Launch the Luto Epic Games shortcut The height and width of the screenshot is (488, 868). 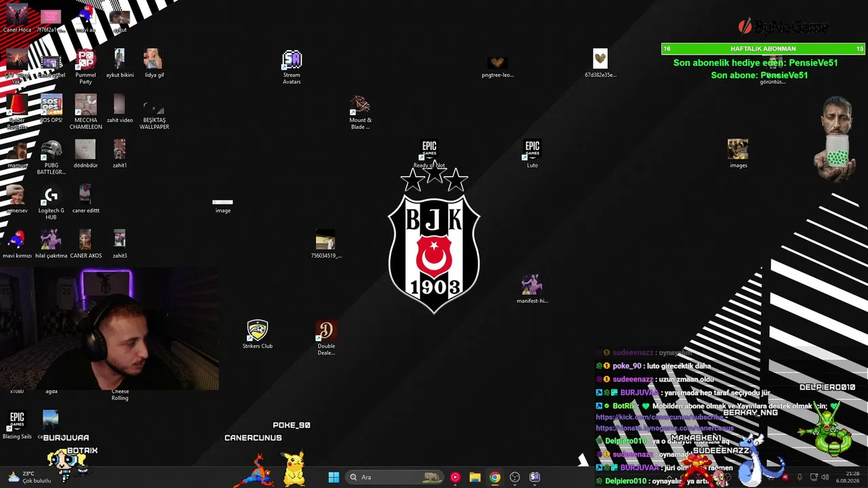pos(532,155)
